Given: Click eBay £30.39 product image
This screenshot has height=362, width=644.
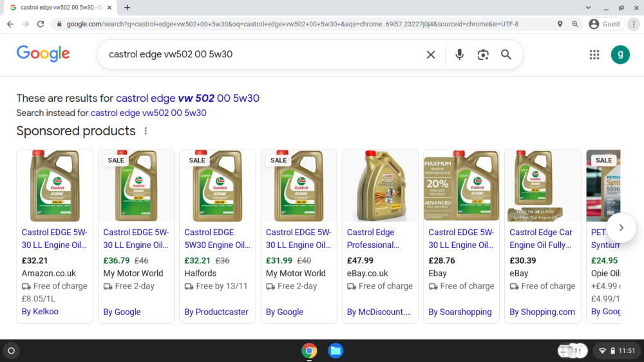Looking at the screenshot, I should (542, 186).
